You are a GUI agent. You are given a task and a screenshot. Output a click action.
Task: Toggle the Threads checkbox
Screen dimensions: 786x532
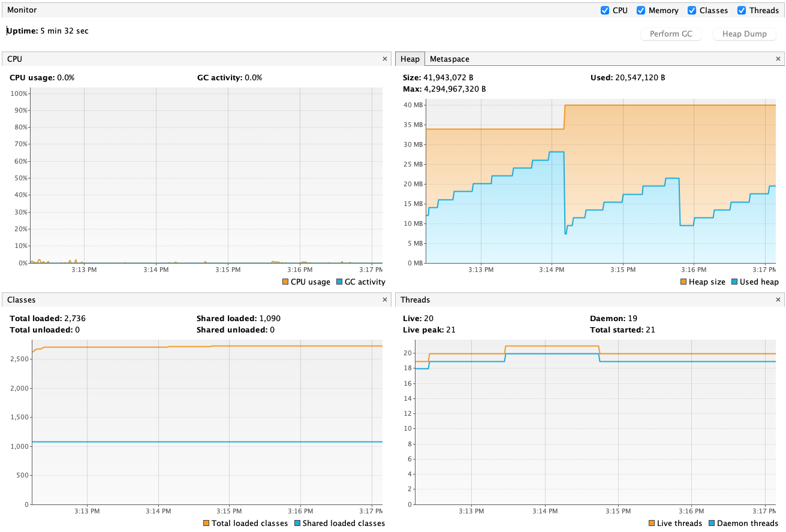pos(742,10)
